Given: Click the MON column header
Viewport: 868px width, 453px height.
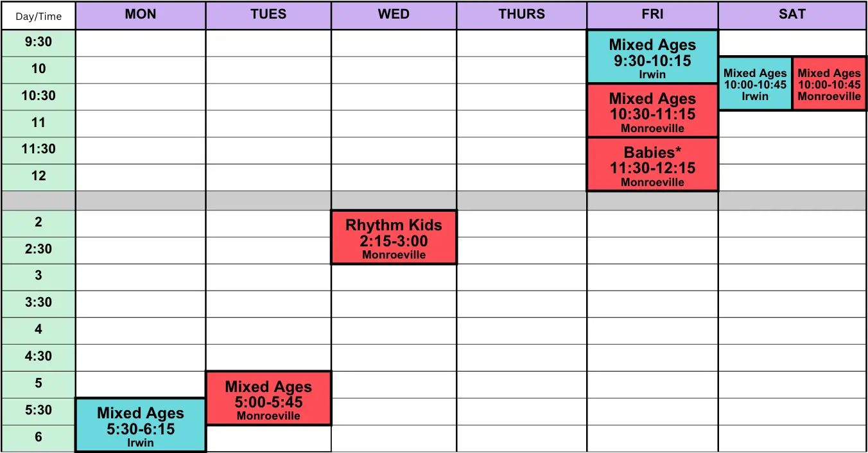Looking at the screenshot, I should (141, 15).
